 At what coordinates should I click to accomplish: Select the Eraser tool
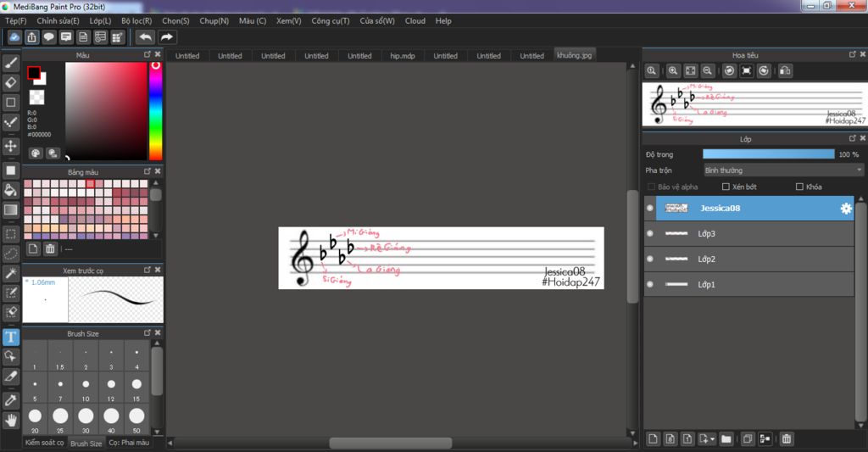11,83
